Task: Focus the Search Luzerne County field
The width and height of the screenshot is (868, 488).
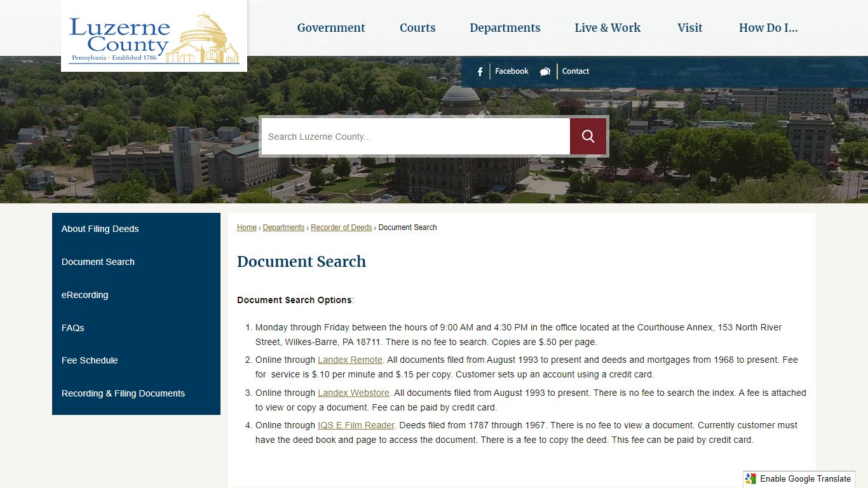Action: coord(416,136)
